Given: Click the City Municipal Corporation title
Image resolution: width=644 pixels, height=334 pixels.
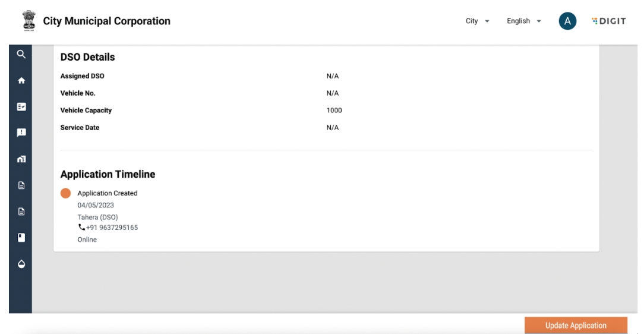Looking at the screenshot, I should (x=106, y=21).
